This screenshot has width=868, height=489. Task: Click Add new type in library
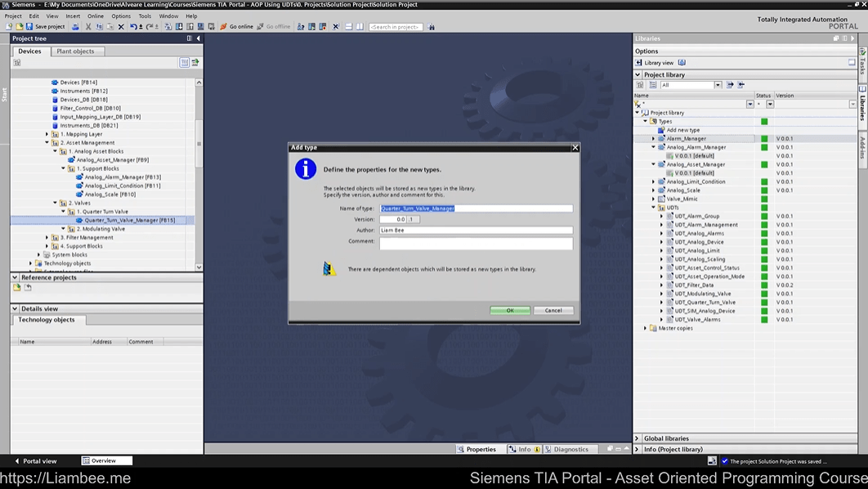click(x=682, y=130)
